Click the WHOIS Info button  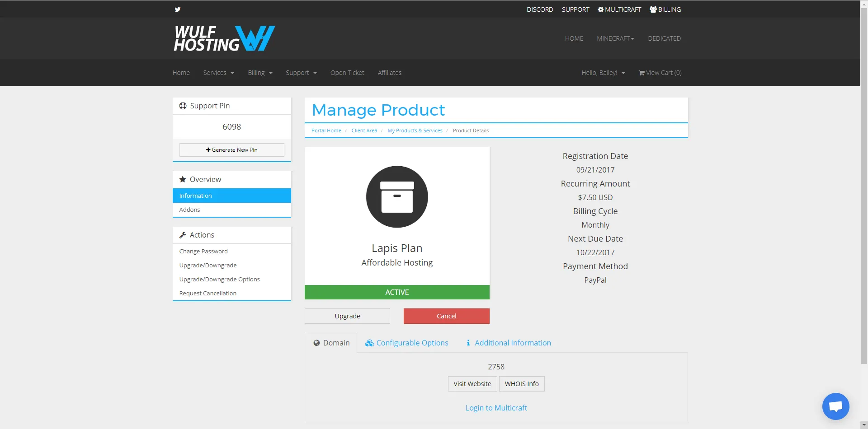(522, 384)
